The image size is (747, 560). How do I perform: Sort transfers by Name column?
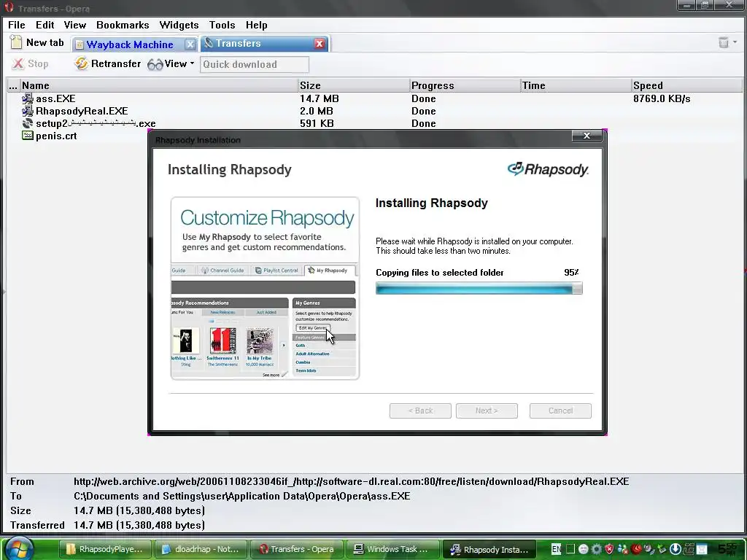pyautogui.click(x=158, y=85)
